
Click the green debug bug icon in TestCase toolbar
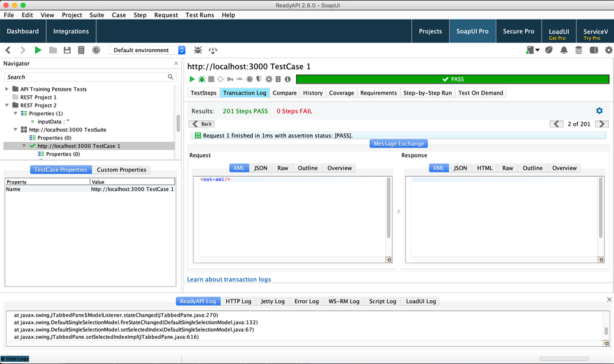pos(202,79)
